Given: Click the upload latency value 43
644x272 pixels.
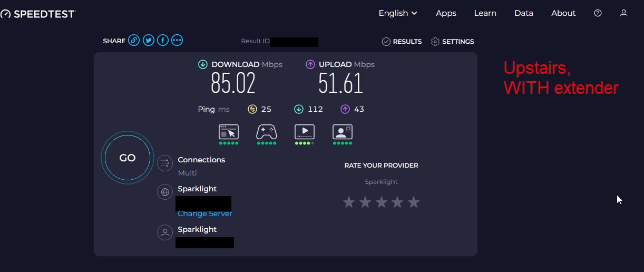Looking at the screenshot, I should (x=359, y=109).
